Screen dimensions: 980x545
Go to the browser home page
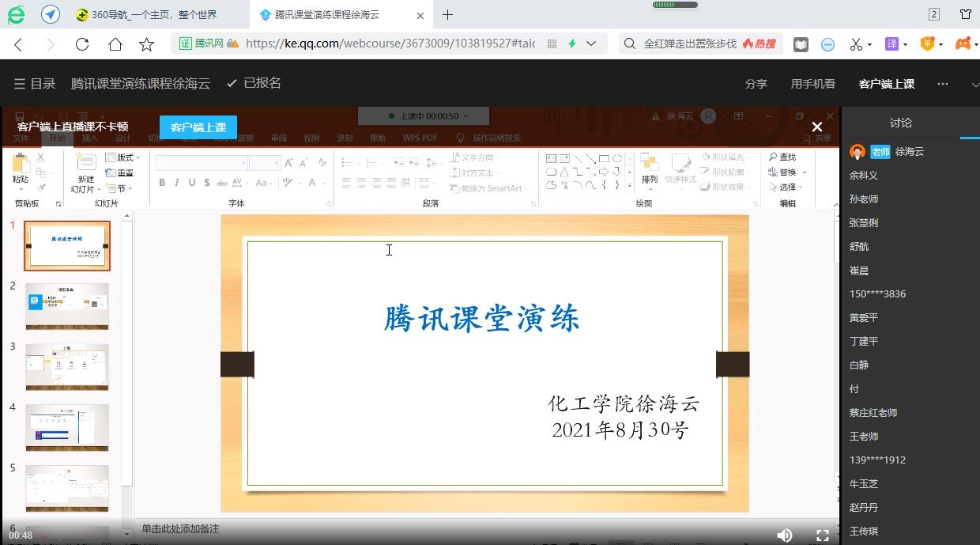115,44
